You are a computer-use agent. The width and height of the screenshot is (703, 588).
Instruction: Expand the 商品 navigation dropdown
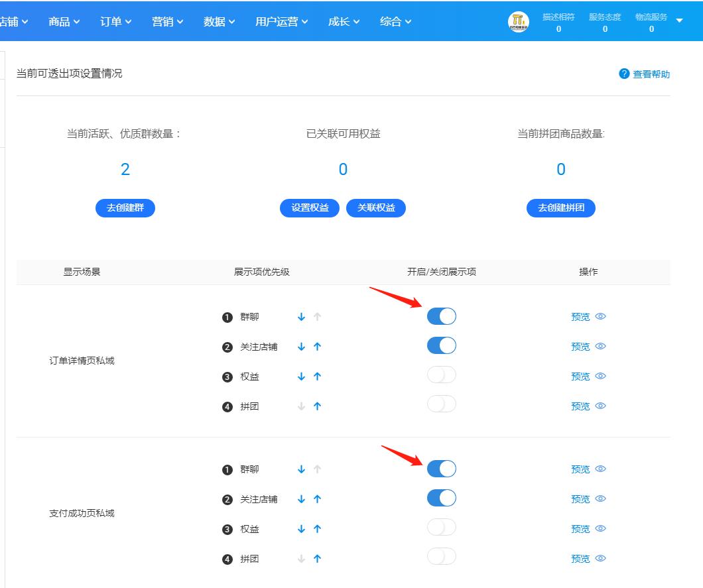63,21
